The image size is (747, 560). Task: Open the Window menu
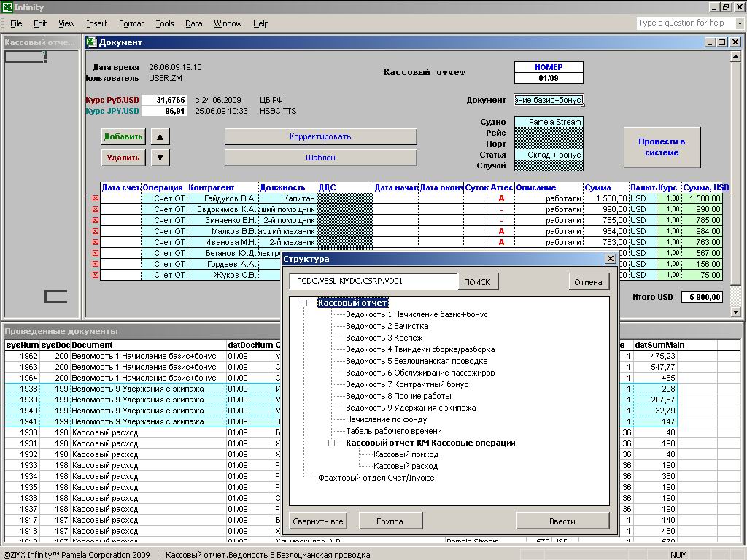[x=228, y=23]
